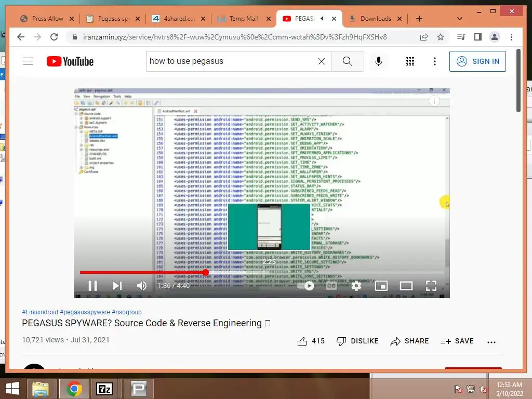The image size is (532, 399).
Task: Pause the video
Action: 92,286
